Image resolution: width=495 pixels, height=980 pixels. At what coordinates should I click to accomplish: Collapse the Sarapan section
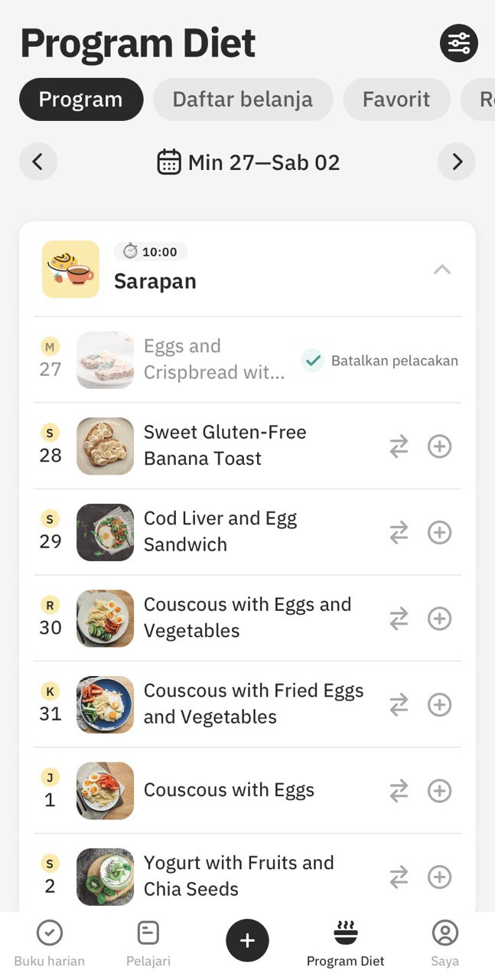[x=442, y=269]
